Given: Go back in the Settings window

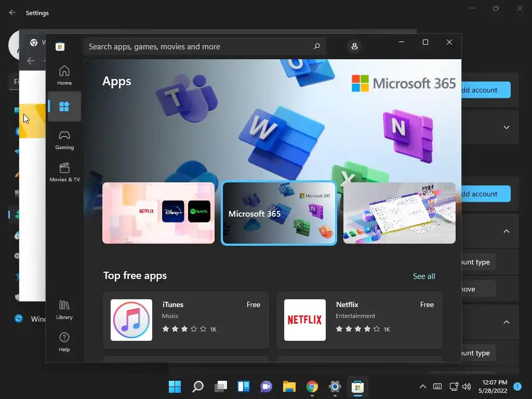Looking at the screenshot, I should click(x=12, y=12).
